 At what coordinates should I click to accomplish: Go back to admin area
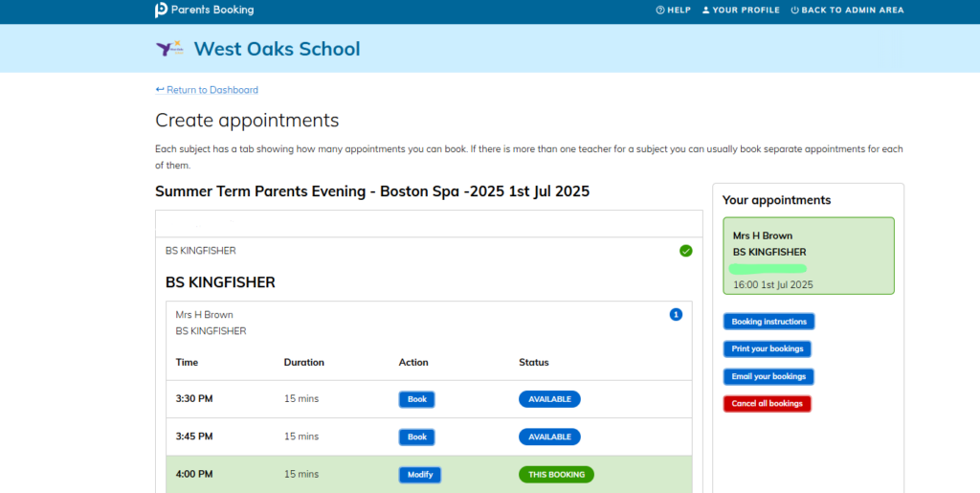(x=847, y=10)
